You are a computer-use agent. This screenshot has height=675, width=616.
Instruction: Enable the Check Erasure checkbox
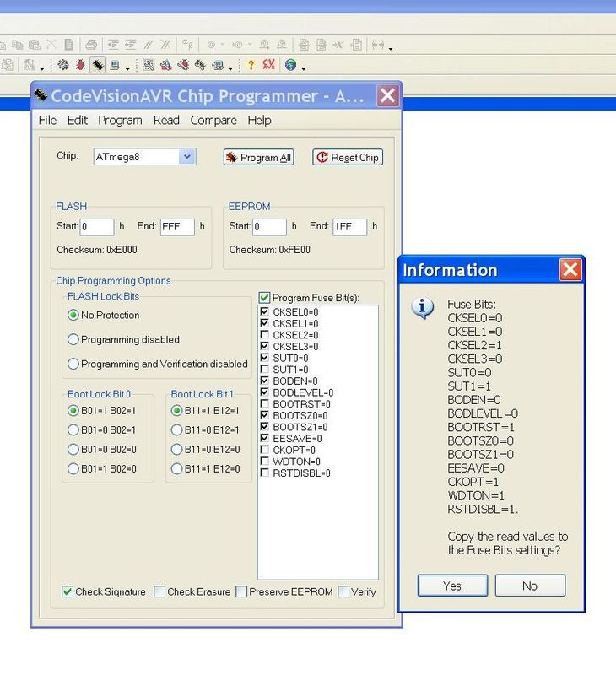click(159, 591)
